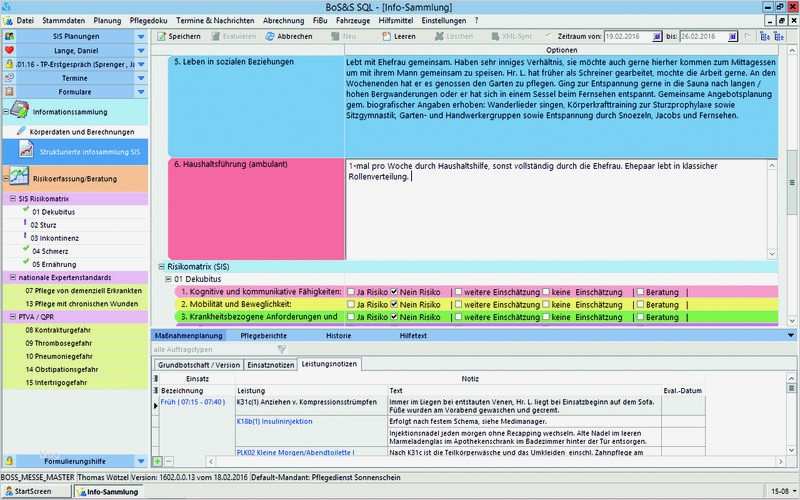The height and width of the screenshot is (500, 800).
Task: Open the PLK02 Kleine Morgen/Abendtoilette link
Action: [x=295, y=452]
